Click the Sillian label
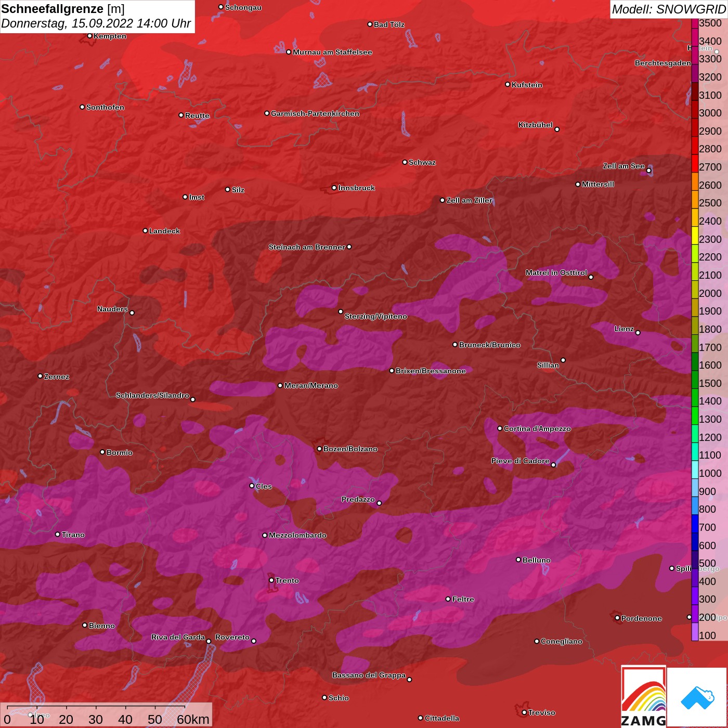 pyautogui.click(x=548, y=365)
